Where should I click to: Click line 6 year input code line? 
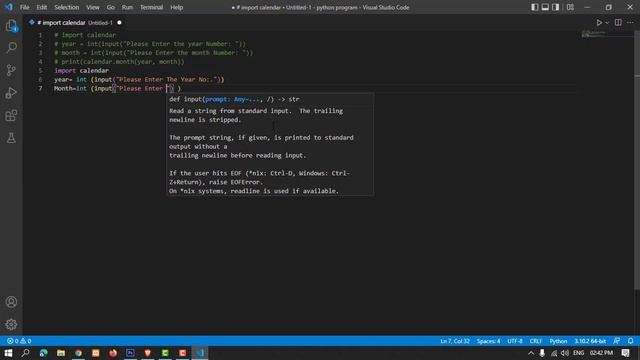139,80
